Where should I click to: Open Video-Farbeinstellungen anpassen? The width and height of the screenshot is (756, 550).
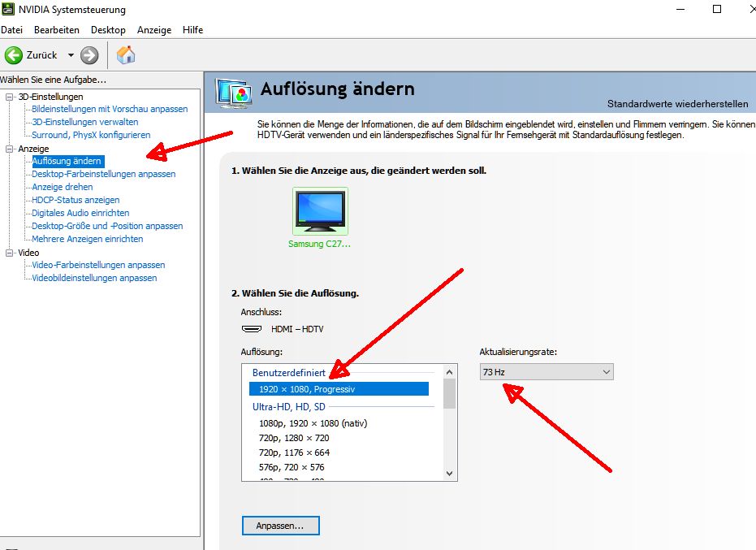pos(98,266)
